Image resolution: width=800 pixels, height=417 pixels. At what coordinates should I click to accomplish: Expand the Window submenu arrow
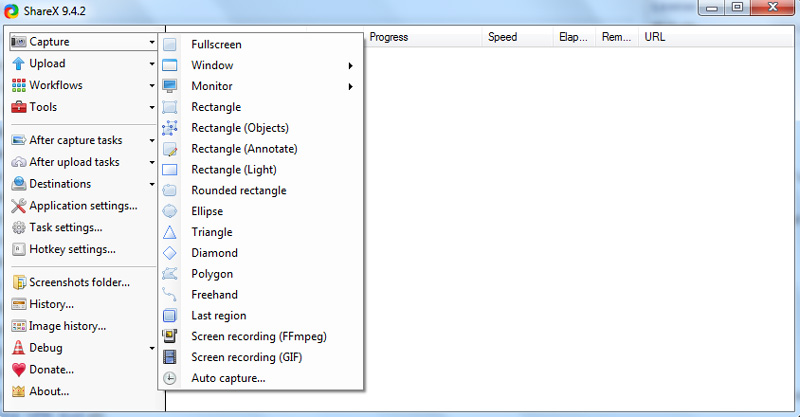[350, 66]
